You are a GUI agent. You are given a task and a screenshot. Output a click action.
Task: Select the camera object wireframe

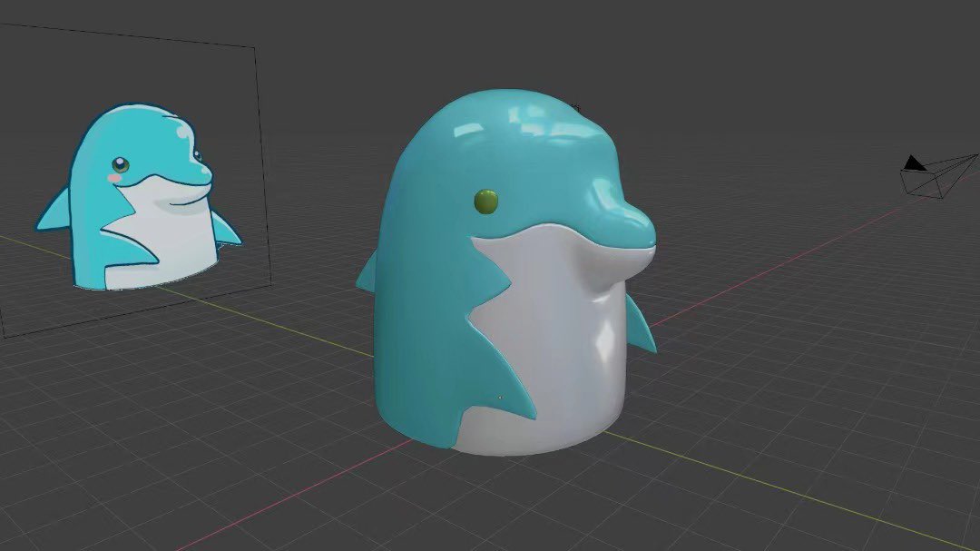tap(938, 176)
